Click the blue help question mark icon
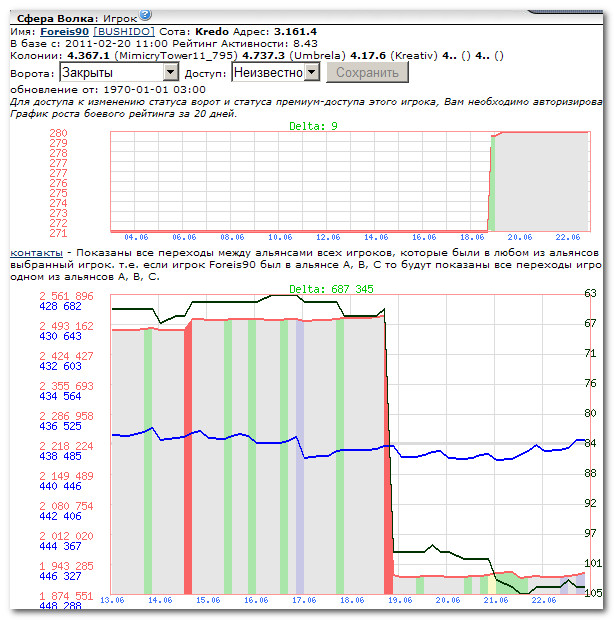Image resolution: width=614 pixels, height=620 pixels. pyautogui.click(x=145, y=15)
